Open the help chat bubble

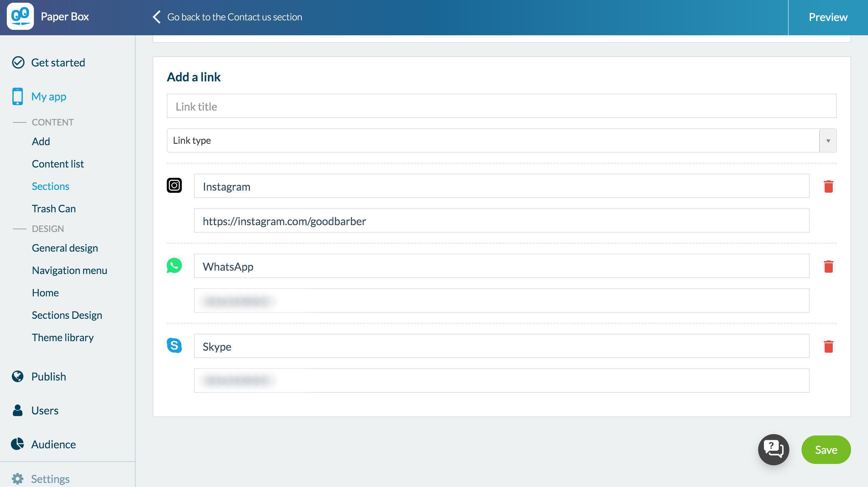click(x=773, y=449)
